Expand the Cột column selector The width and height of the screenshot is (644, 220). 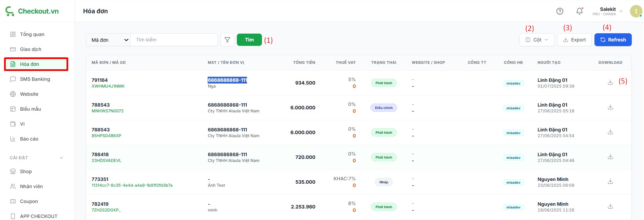coord(537,40)
